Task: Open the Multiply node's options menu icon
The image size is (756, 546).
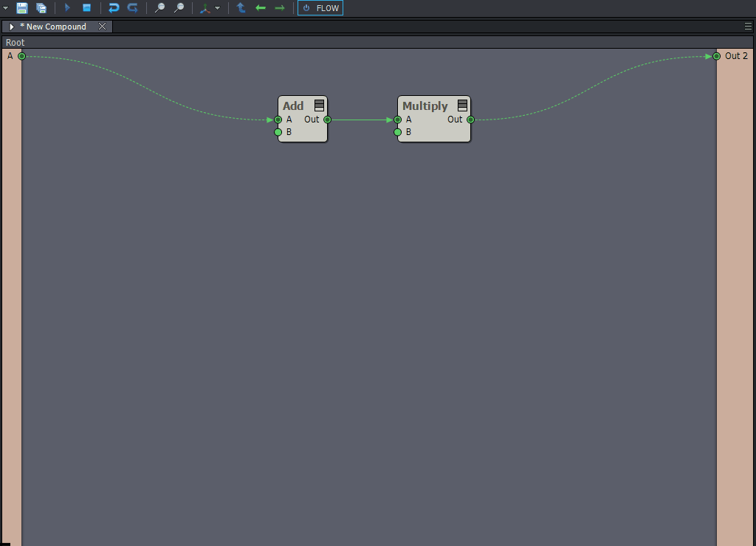Action: [x=462, y=105]
